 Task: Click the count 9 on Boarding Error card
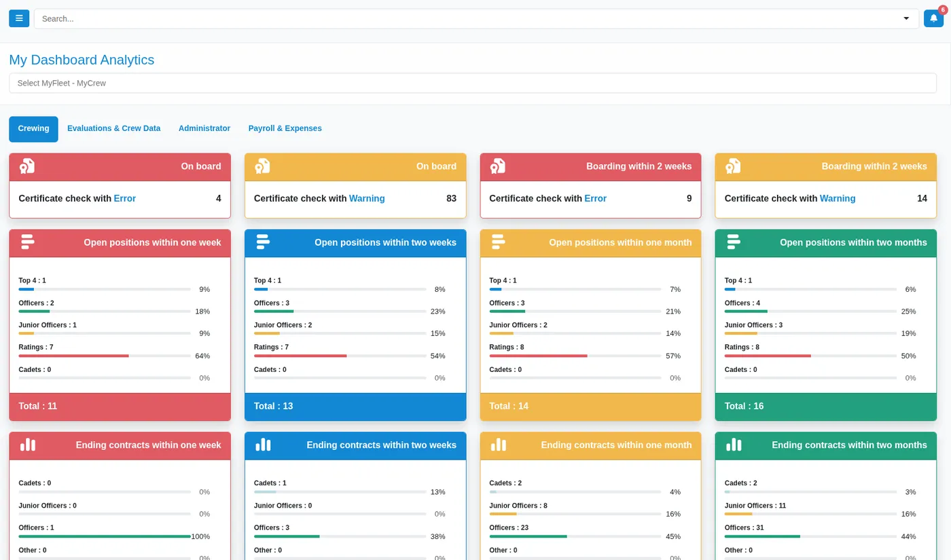point(689,199)
